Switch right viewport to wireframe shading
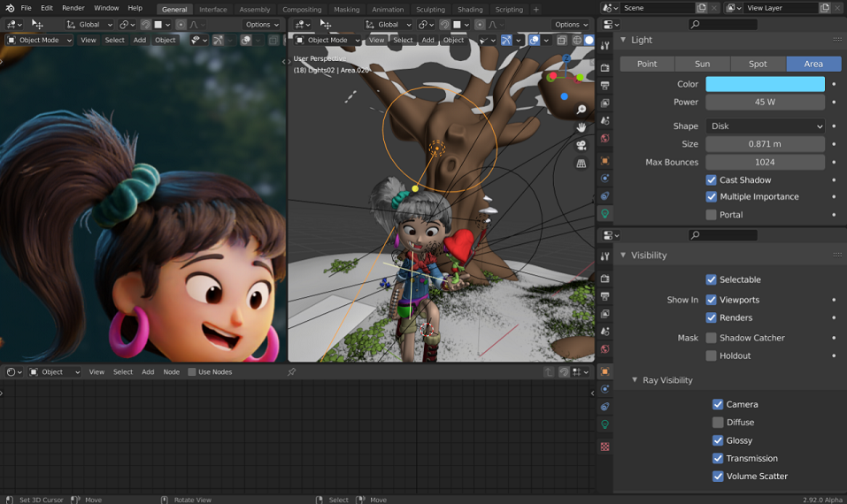Image resolution: width=847 pixels, height=504 pixels. [x=577, y=40]
